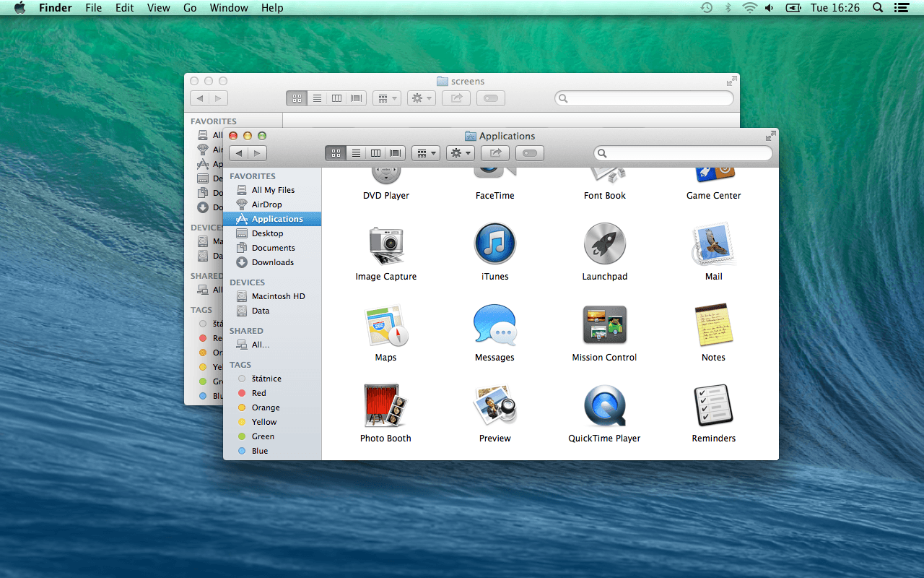Screen dimensions: 924x578
Task: Switch screens window to list view
Action: coord(317,98)
